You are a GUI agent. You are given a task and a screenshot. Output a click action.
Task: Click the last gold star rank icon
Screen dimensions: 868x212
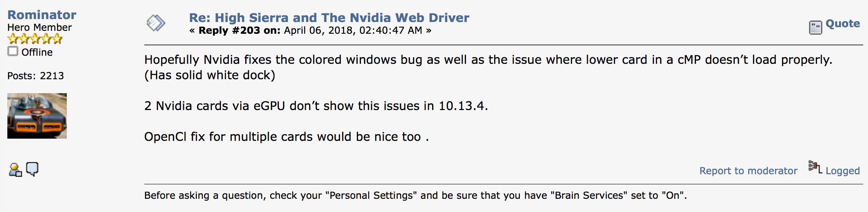[57, 39]
